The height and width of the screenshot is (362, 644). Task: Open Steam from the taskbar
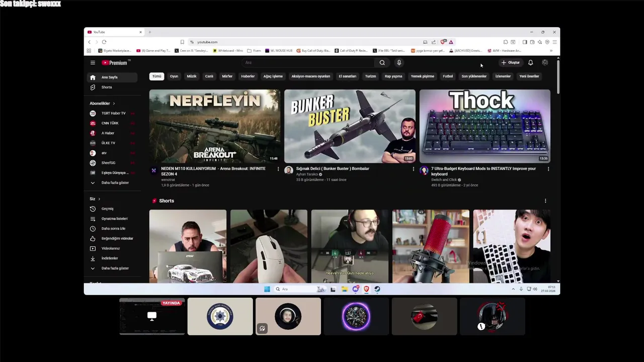377,289
